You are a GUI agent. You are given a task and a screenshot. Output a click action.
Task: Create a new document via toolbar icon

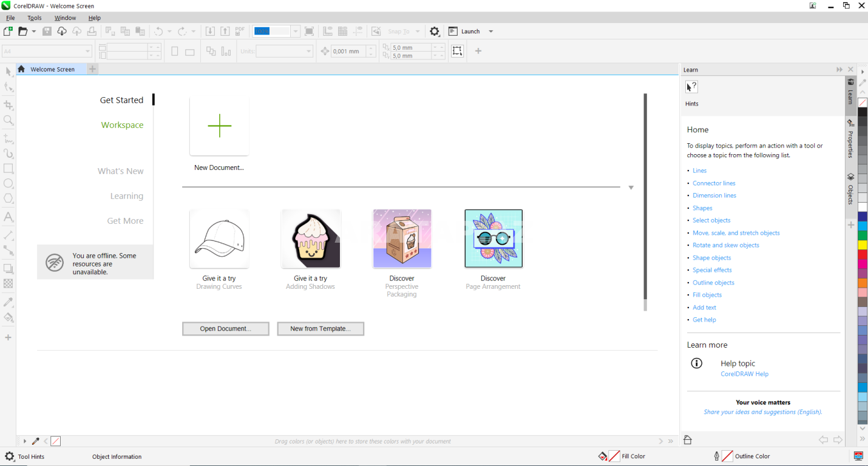click(x=8, y=32)
